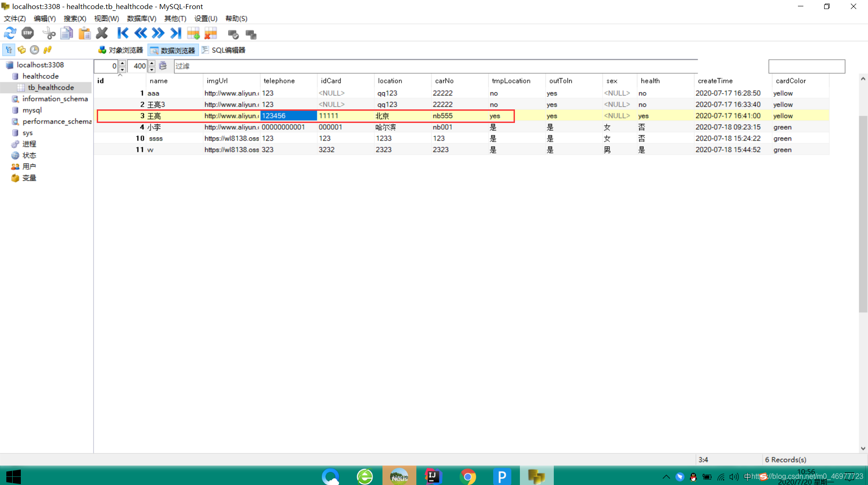
Task: Sort by cardColor column header
Action: point(800,80)
